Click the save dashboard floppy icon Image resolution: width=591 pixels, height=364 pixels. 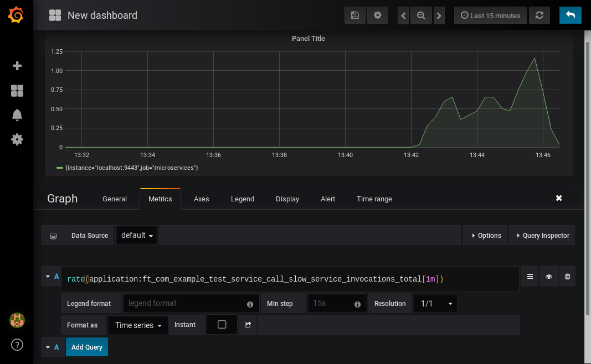(355, 15)
